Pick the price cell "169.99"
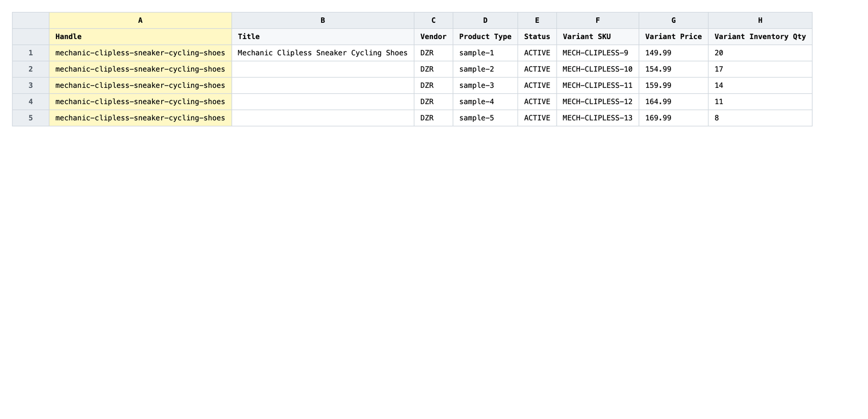The image size is (868, 419). pyautogui.click(x=674, y=118)
